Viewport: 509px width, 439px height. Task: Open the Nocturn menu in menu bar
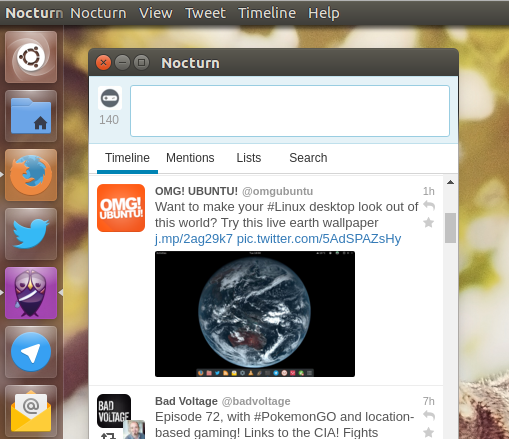(98, 13)
